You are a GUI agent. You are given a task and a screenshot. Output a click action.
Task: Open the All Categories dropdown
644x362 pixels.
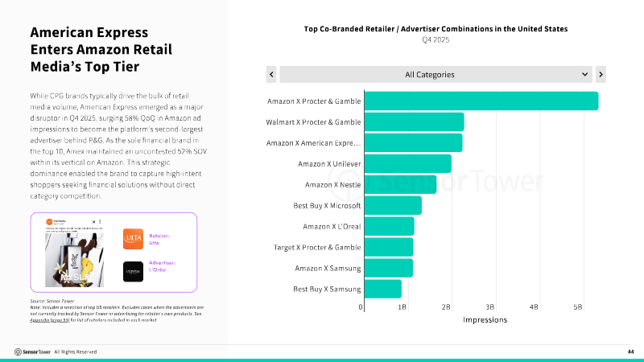436,74
